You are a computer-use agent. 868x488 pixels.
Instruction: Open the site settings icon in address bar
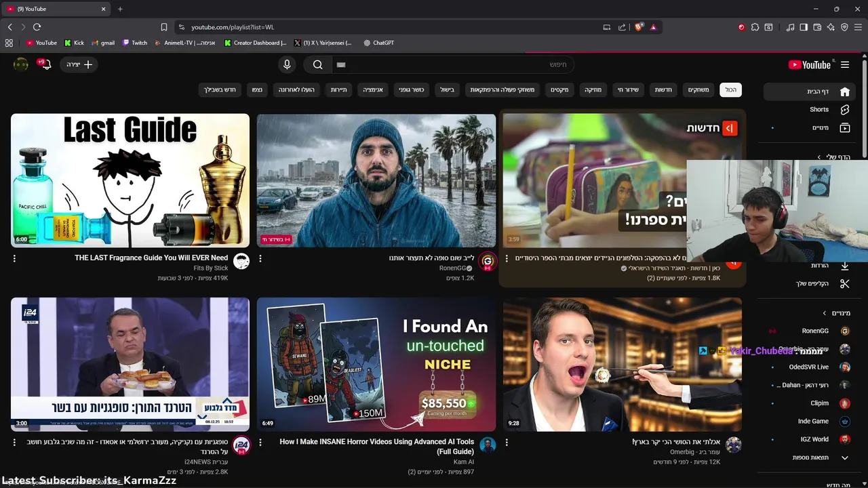tap(180, 27)
